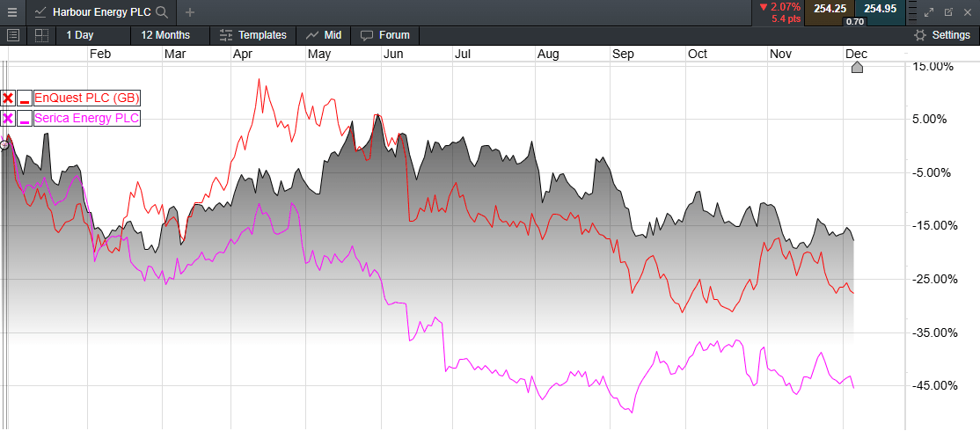Click the Feb label on the time axis
The height and width of the screenshot is (431, 980).
click(x=100, y=55)
